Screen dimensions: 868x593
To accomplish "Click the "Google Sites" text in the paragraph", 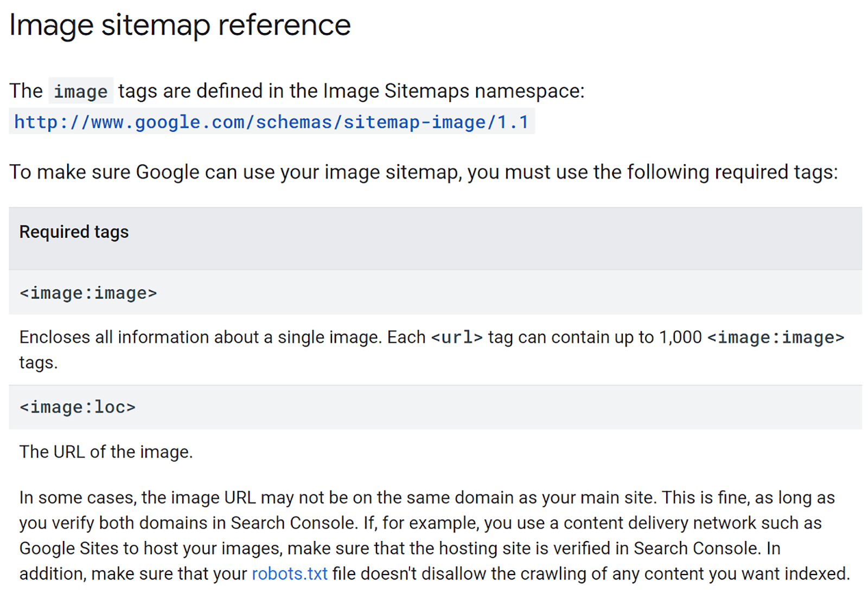I will click(69, 548).
